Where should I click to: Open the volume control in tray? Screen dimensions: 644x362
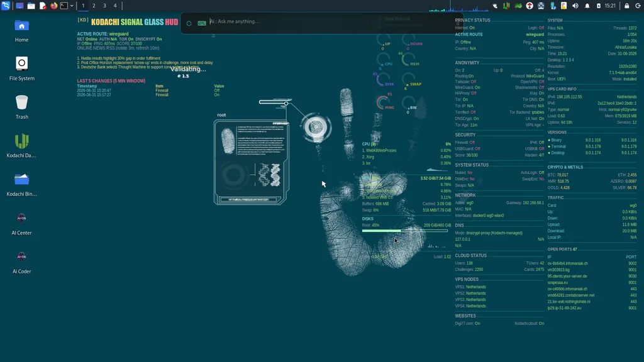(575, 6)
